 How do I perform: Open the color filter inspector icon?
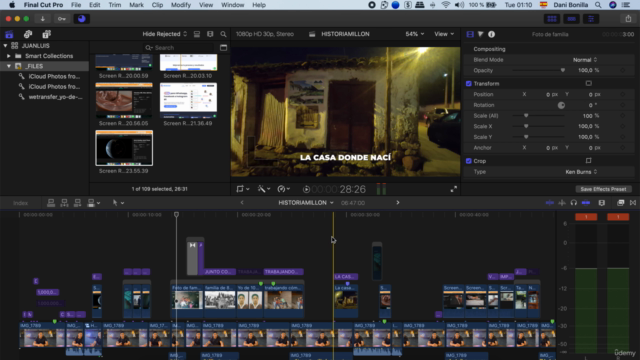coord(480,34)
